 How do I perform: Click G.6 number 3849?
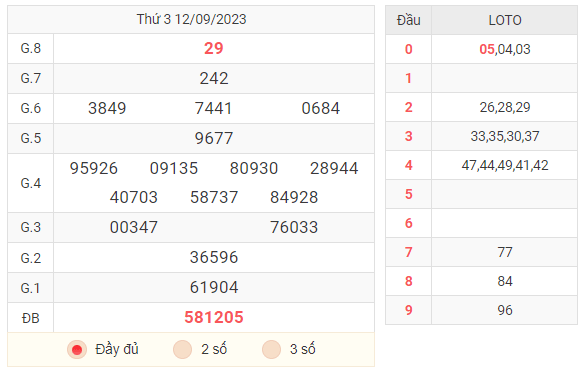point(107,109)
